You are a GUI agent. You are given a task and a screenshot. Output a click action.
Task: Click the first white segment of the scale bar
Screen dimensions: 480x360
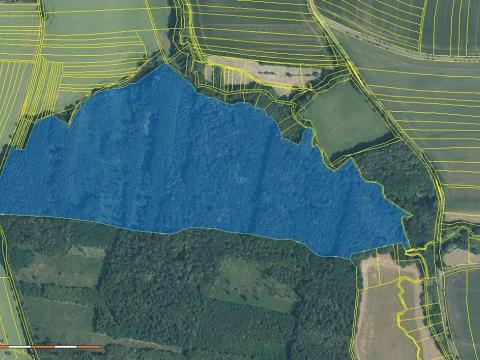20,347
